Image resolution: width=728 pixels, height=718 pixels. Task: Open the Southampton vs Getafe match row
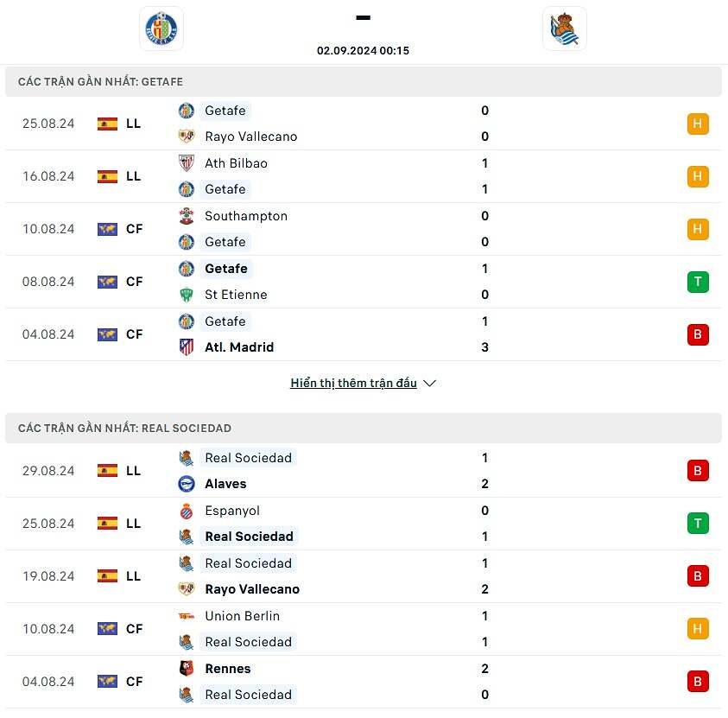(x=363, y=229)
